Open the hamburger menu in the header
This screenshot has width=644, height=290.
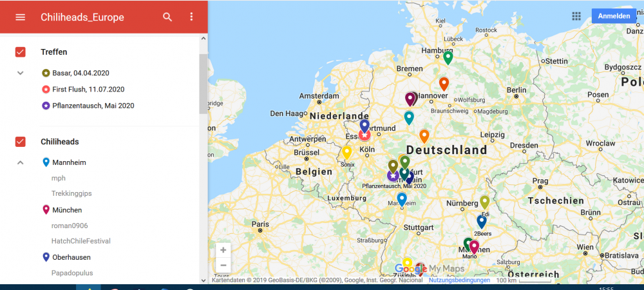coord(21,17)
